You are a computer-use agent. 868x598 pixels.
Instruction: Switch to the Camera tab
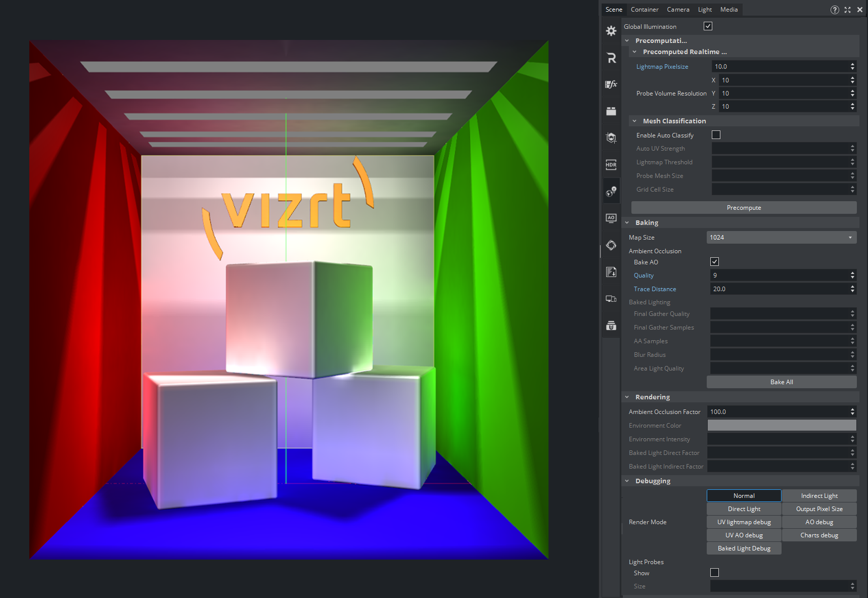tap(678, 10)
